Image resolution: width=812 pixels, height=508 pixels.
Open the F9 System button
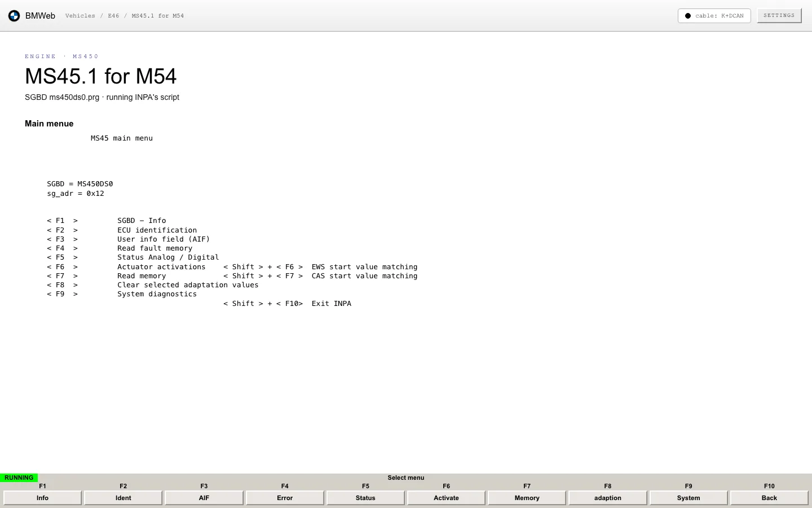(x=689, y=498)
